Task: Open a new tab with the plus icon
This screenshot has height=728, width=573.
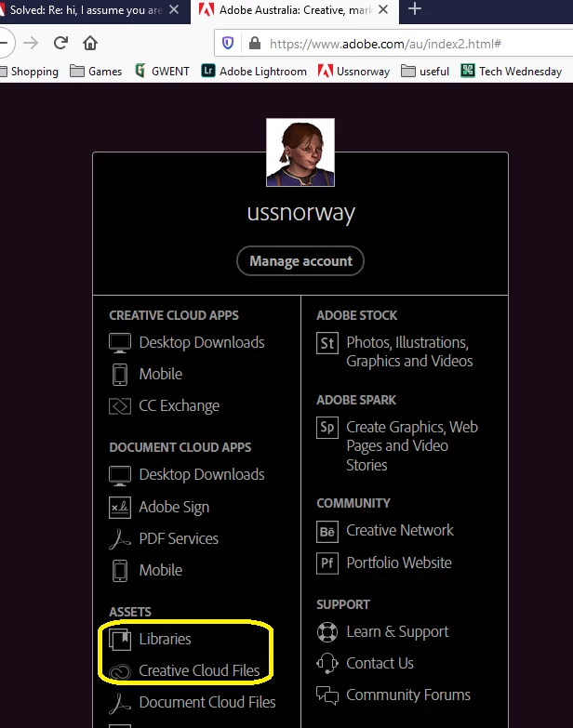Action: coord(415,8)
